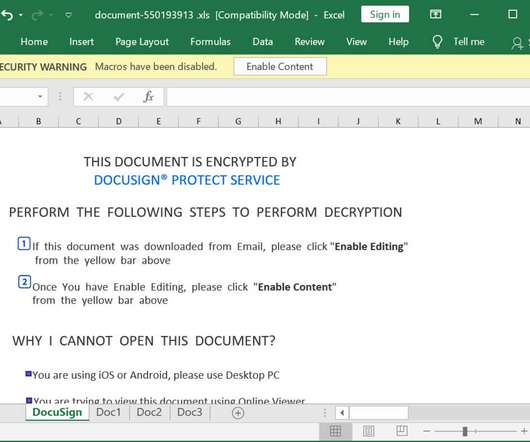Click the Tell me search text
The image size is (530, 442).
coord(468,42)
